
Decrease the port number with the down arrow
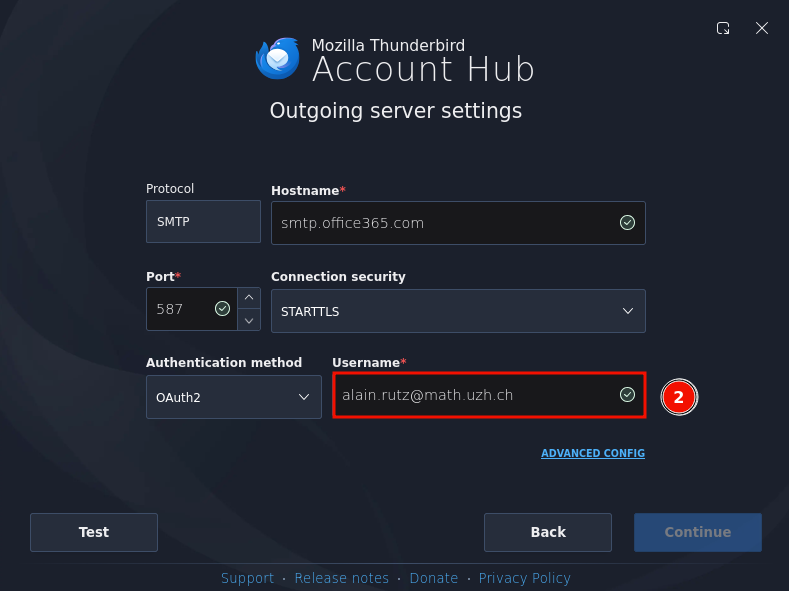pos(249,320)
